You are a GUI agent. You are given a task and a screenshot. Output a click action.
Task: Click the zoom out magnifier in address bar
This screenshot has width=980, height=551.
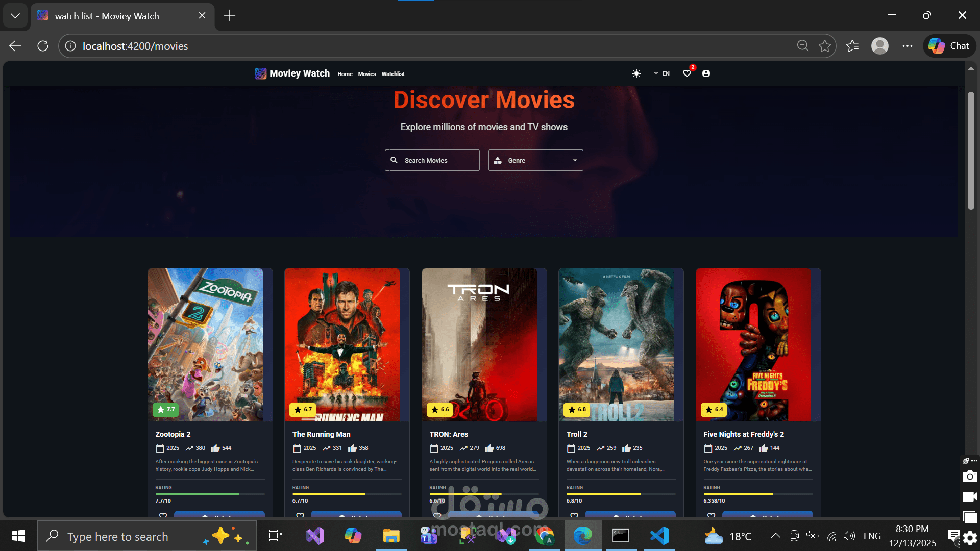[x=802, y=46]
